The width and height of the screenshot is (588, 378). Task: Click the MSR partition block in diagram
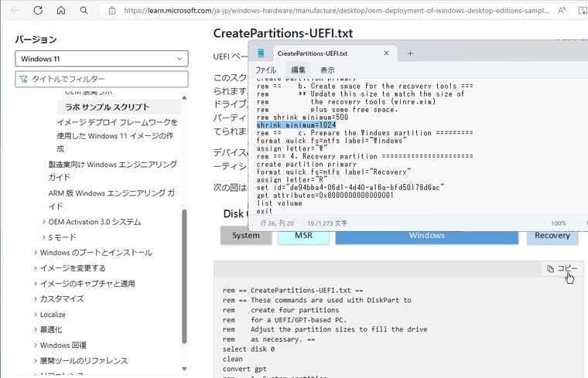pyautogui.click(x=303, y=236)
